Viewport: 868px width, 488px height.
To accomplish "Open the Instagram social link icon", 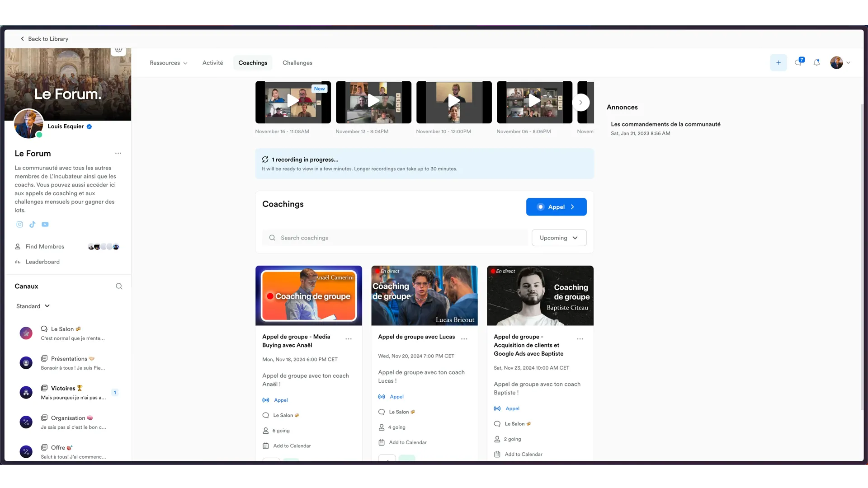I will (19, 225).
